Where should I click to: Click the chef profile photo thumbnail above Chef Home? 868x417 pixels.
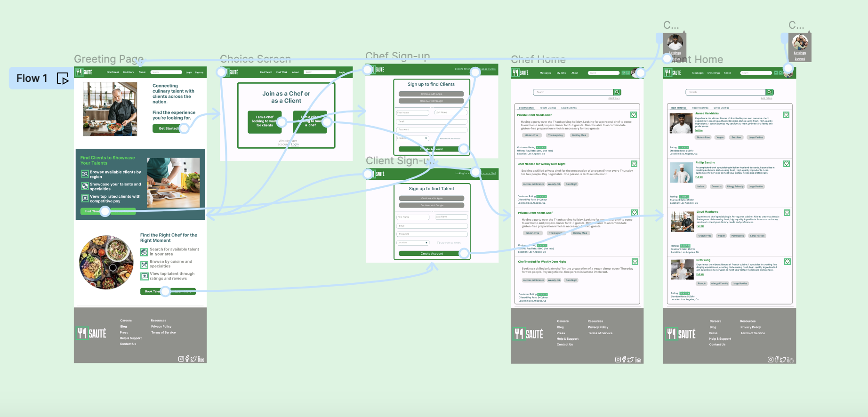click(x=675, y=43)
